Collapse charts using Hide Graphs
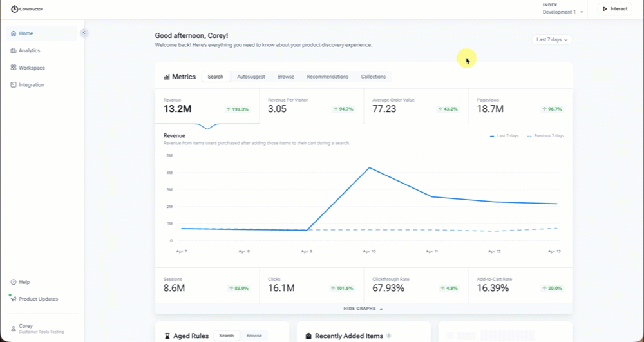This screenshot has height=342, width=644. [363, 309]
